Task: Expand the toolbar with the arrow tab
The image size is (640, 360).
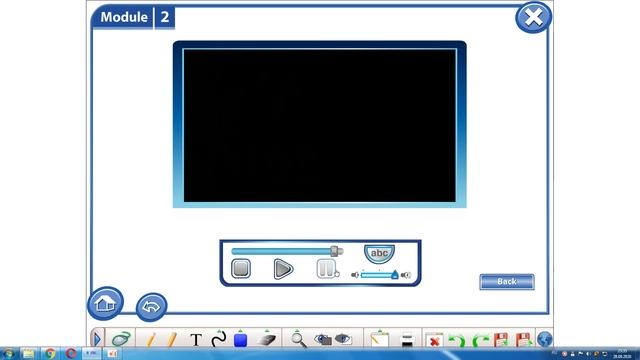Action: (97, 338)
